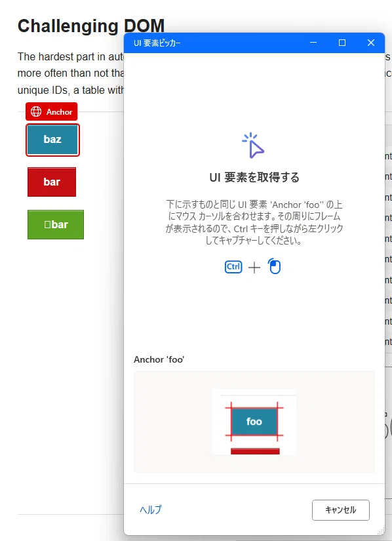392x541 pixels.
Task: Click the blue baz button
Action: pos(52,140)
